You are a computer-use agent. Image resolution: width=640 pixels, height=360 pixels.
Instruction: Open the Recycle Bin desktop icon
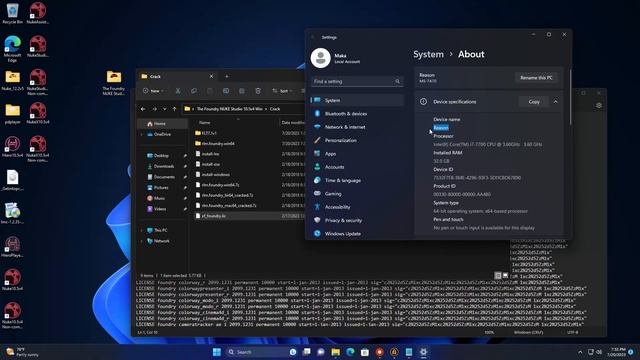[x=12, y=13]
